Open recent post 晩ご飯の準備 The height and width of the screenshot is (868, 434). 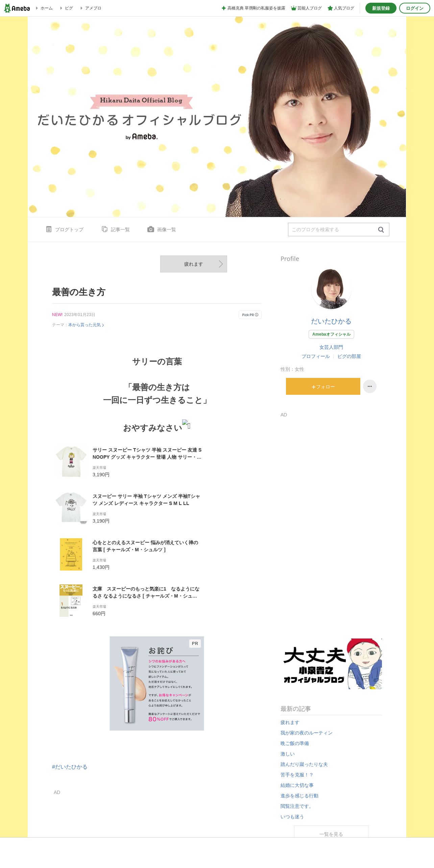(295, 743)
